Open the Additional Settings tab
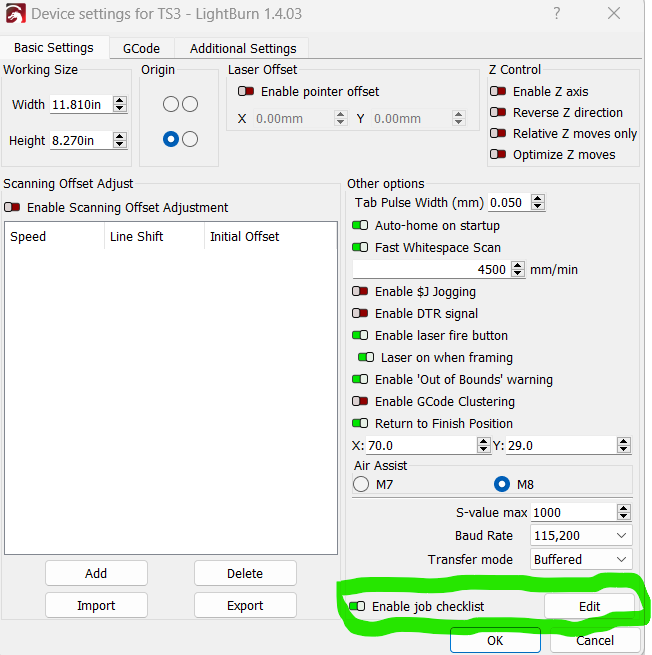Image resolution: width=652 pixels, height=655 pixels. (x=243, y=48)
